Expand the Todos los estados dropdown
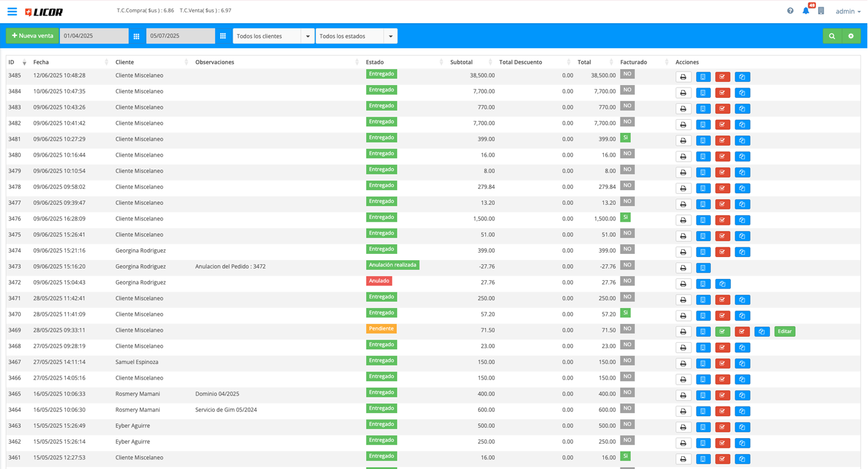 pos(390,36)
